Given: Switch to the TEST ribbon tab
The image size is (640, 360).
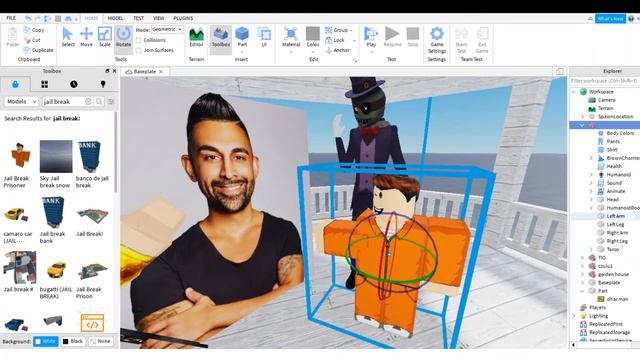Looking at the screenshot, I should (138, 18).
